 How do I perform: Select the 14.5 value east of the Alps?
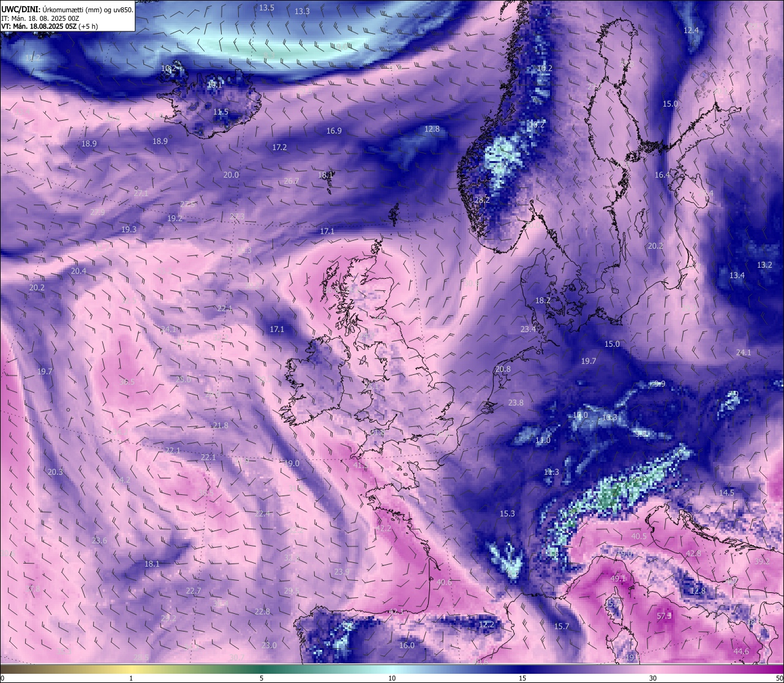(x=726, y=492)
